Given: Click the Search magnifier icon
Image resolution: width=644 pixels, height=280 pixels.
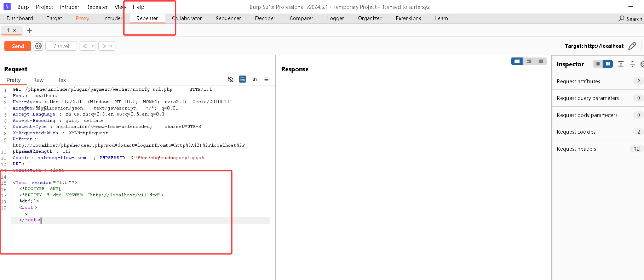Looking at the screenshot, I should click(621, 18).
